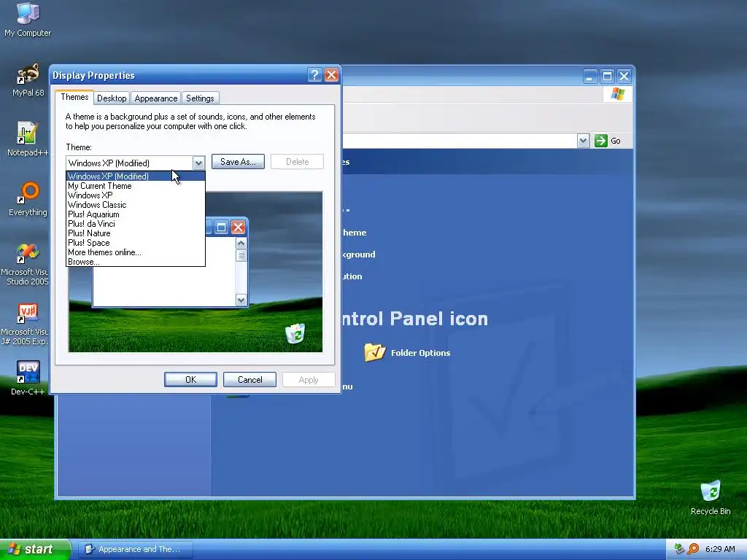
Task: Launch MyPal 68 browser shortcut
Action: coord(28,79)
